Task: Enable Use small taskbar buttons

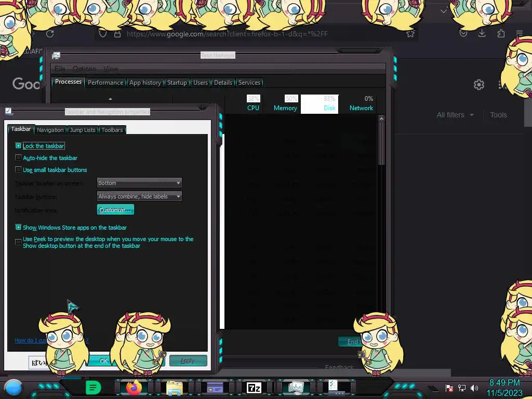Action: click(x=18, y=170)
